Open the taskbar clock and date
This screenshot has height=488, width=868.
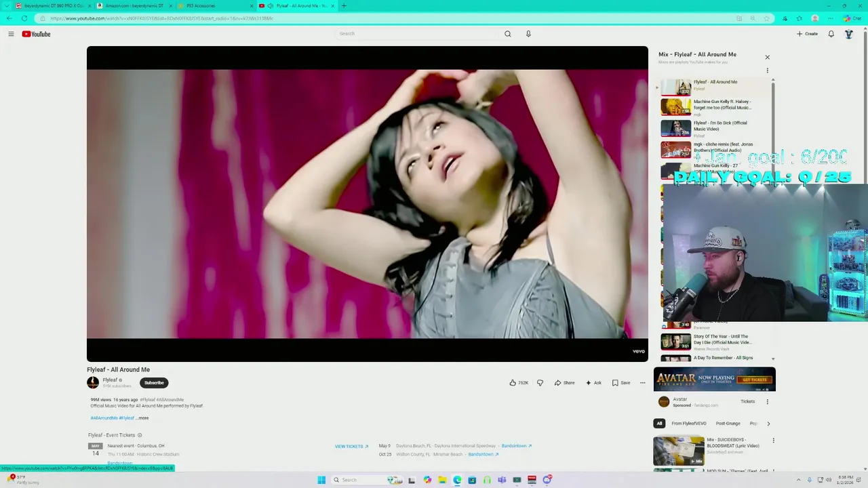click(845, 480)
